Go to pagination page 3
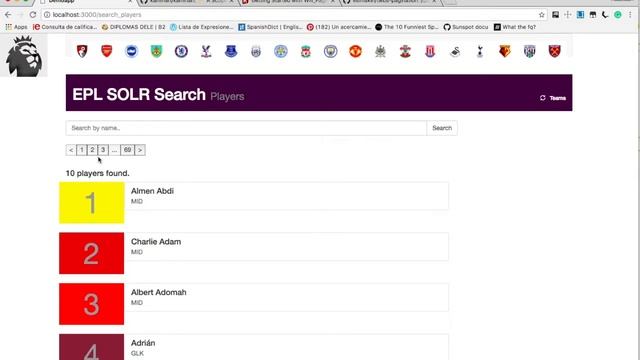Image resolution: width=640 pixels, height=360 pixels. 103,150
